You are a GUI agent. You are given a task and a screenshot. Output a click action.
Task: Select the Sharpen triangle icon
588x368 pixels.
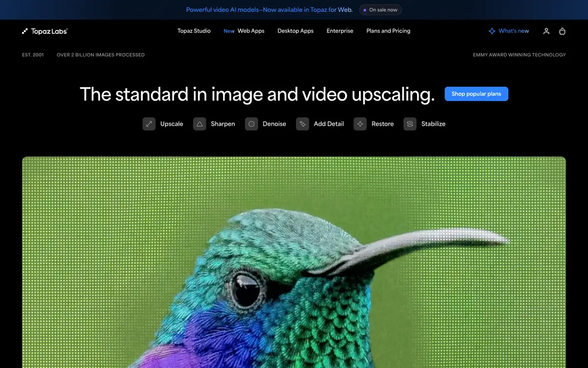click(x=199, y=124)
